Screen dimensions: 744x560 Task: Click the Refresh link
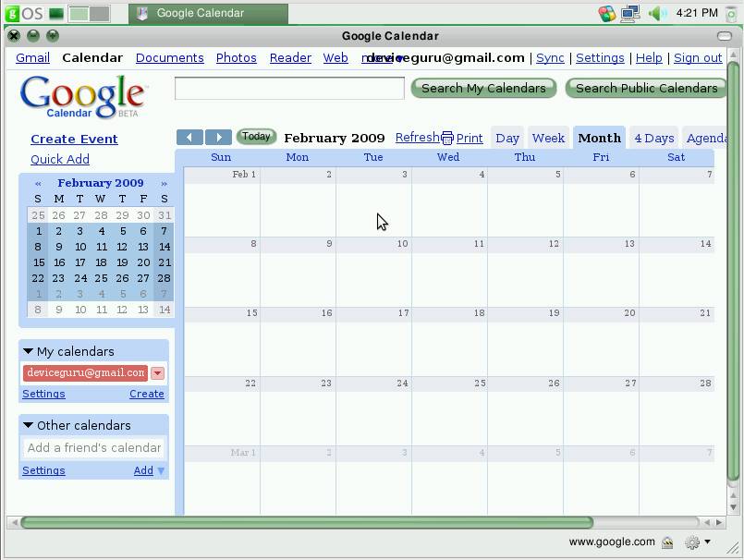coord(418,138)
